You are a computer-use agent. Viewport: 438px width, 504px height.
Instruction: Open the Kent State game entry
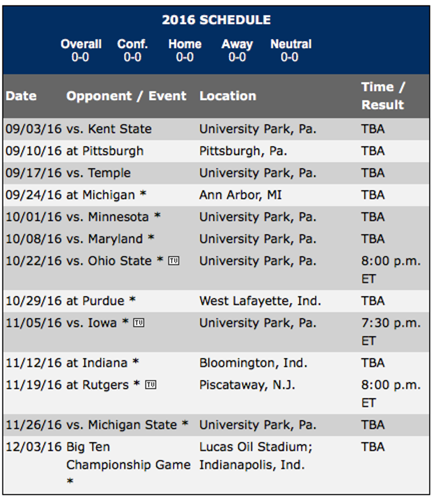[x=109, y=129]
